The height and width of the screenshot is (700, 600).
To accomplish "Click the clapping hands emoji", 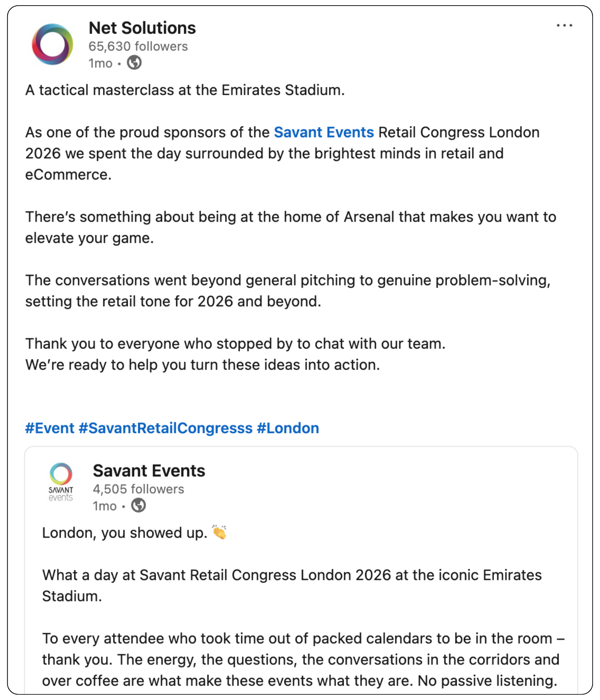I will (x=219, y=532).
